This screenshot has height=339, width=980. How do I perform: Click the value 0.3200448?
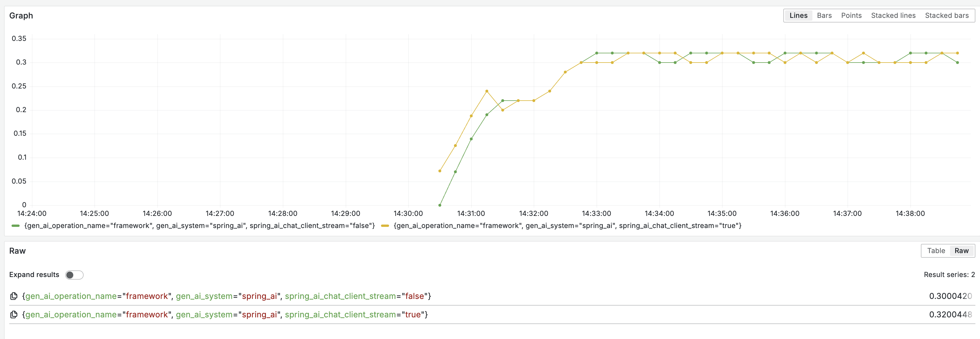(950, 315)
